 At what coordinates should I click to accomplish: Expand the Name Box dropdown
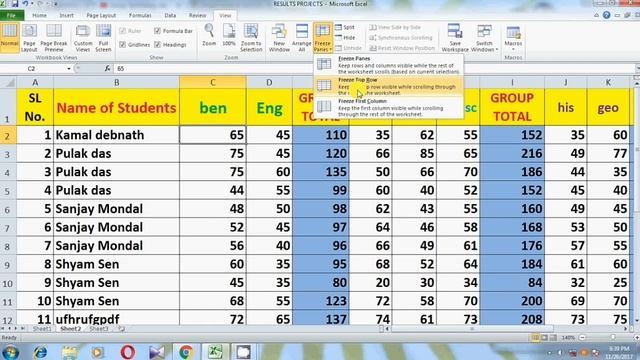[69, 69]
